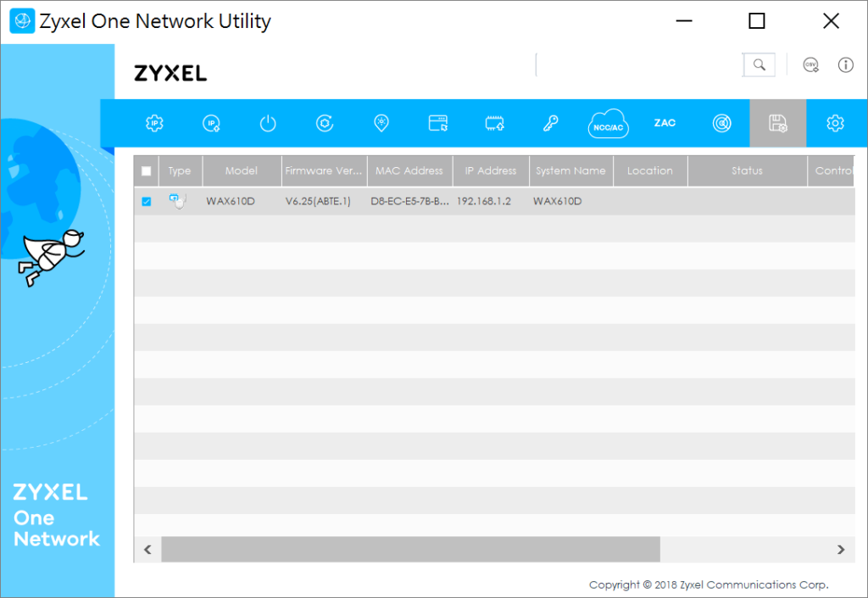Click the Zyxel app icon in the title bar
868x598 pixels.
coord(22,21)
